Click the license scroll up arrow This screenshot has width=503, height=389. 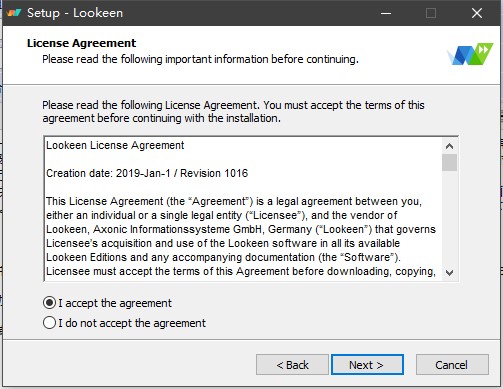449,146
